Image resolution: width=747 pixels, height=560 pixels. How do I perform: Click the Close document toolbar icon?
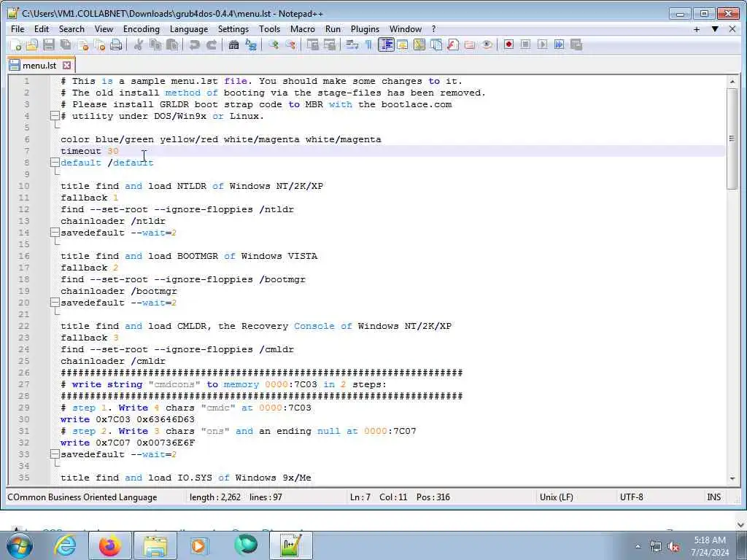[x=83, y=44]
